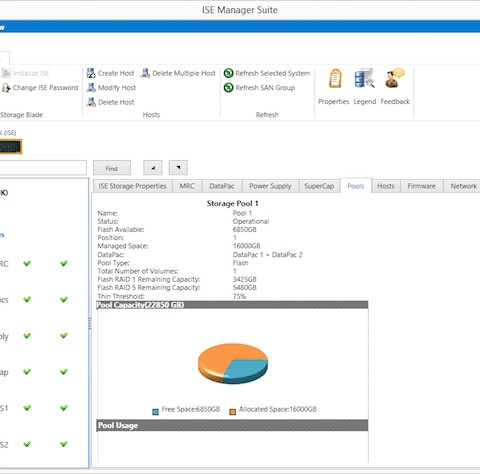Click the Create Host label

116,73
